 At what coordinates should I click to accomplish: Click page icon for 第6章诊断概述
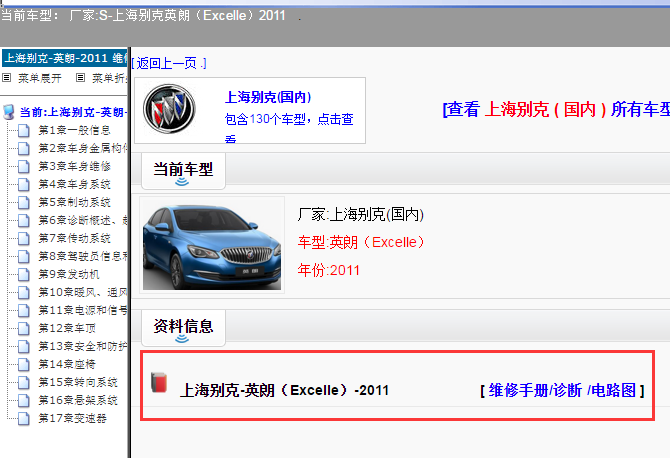coord(24,220)
